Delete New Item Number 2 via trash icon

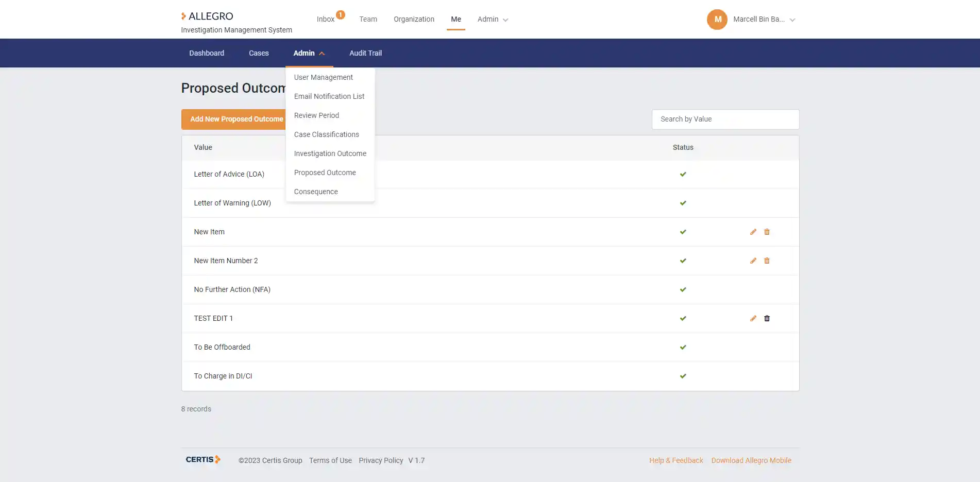click(767, 261)
